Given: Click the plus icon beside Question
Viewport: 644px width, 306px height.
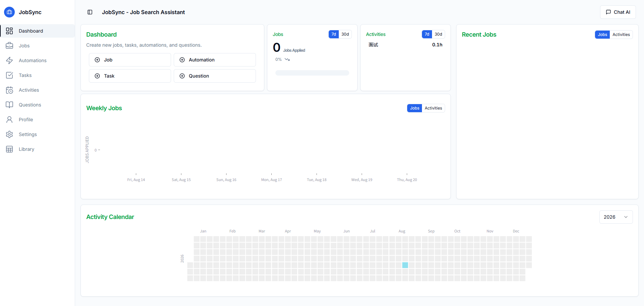Looking at the screenshot, I should point(182,76).
